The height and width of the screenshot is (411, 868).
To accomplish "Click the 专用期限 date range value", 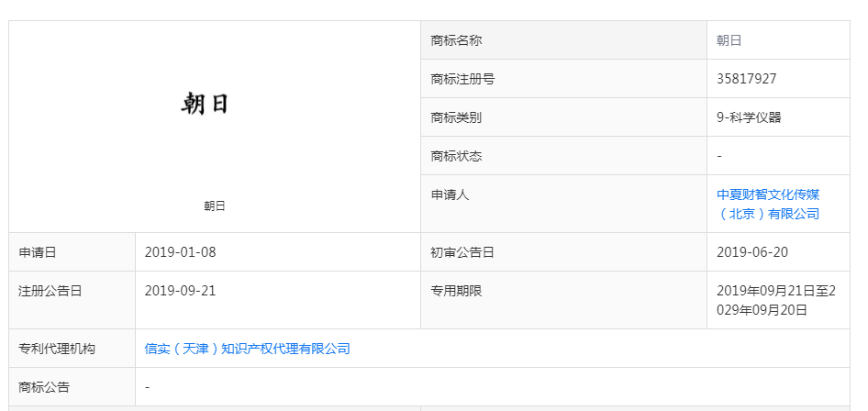I will click(x=776, y=300).
